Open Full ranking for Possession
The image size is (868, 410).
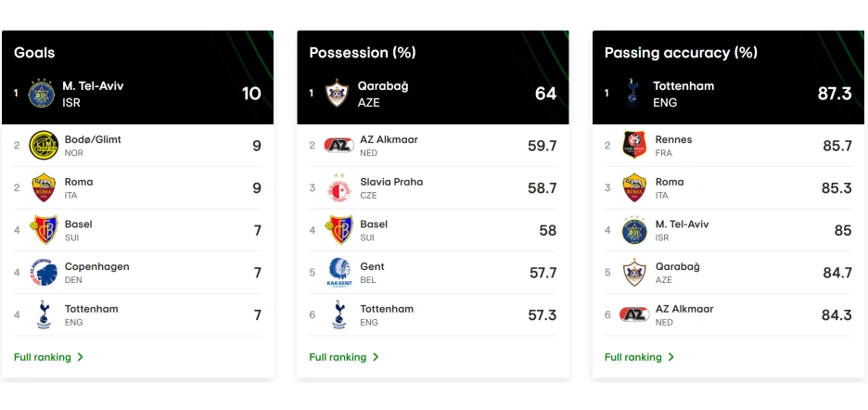click(x=338, y=357)
